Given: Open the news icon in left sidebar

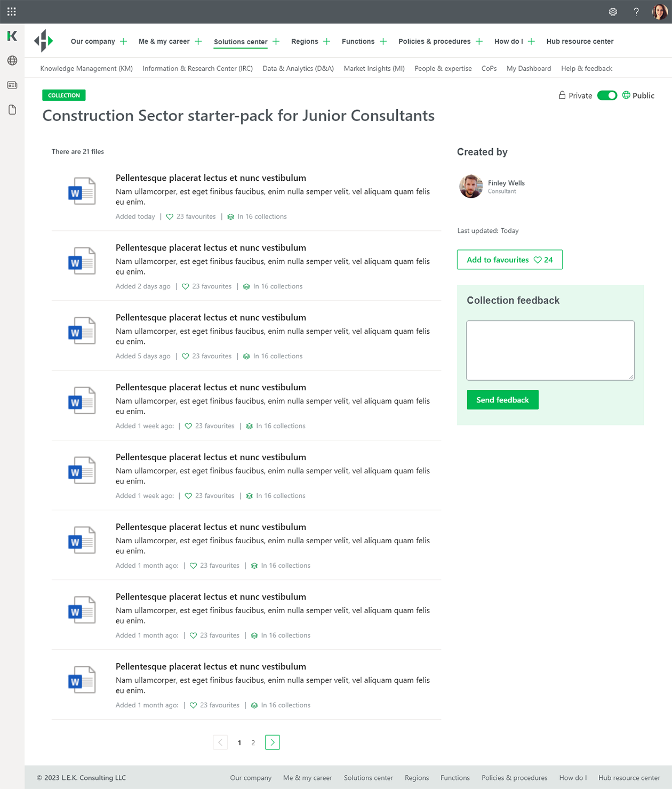Looking at the screenshot, I should [12, 85].
